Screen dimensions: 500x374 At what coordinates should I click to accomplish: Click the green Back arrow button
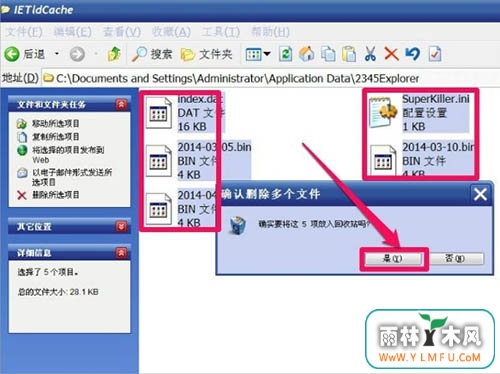point(12,54)
